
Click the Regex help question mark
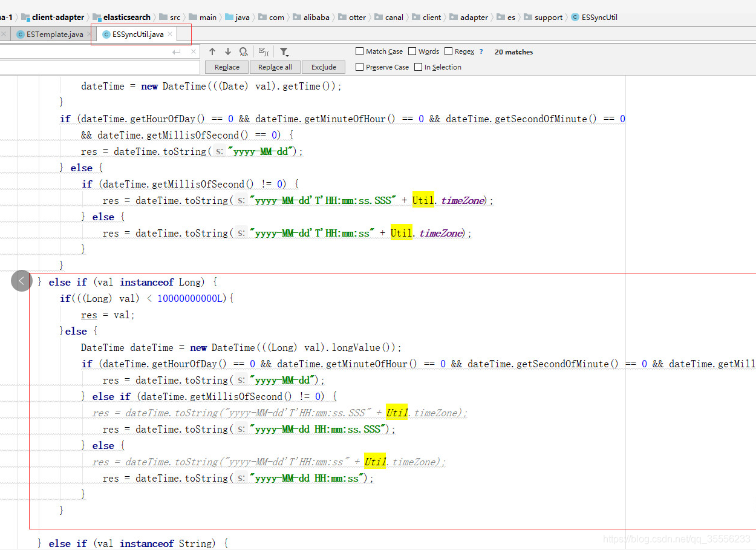(x=481, y=52)
